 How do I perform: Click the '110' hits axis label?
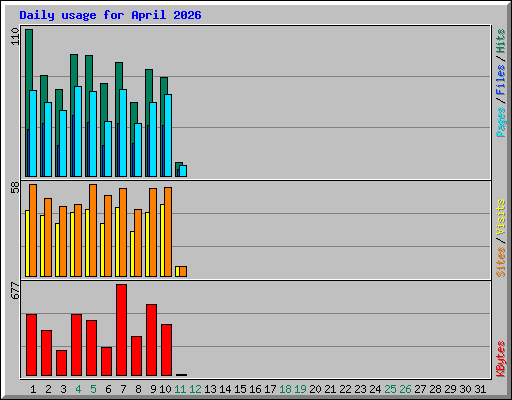coord(15,37)
